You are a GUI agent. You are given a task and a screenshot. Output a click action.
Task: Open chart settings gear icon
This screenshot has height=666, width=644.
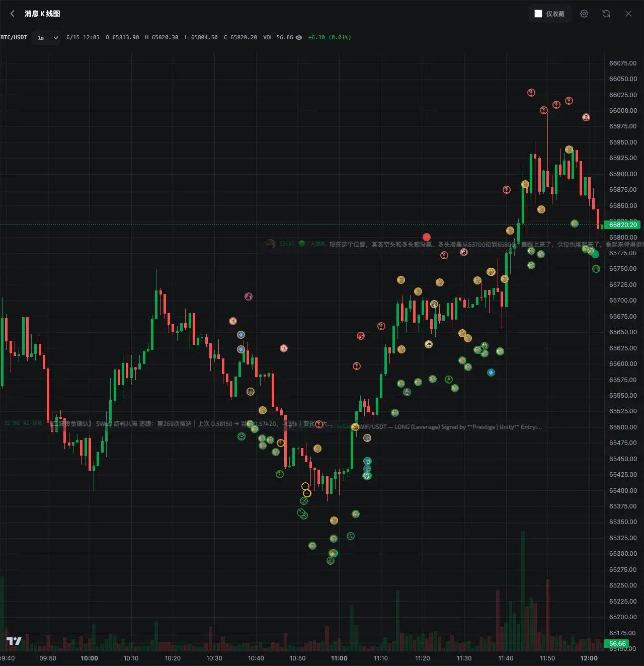[584, 14]
